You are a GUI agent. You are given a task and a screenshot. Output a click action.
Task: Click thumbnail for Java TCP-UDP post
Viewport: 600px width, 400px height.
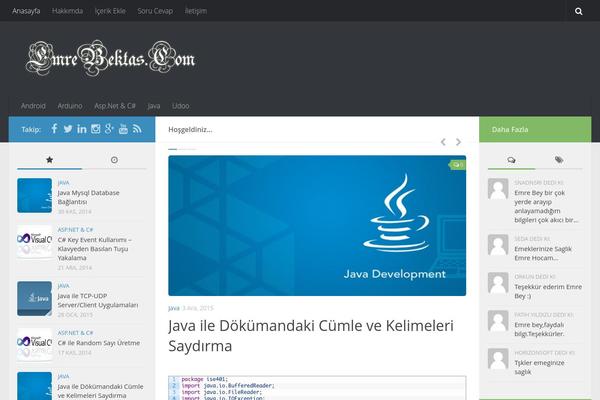click(x=34, y=299)
